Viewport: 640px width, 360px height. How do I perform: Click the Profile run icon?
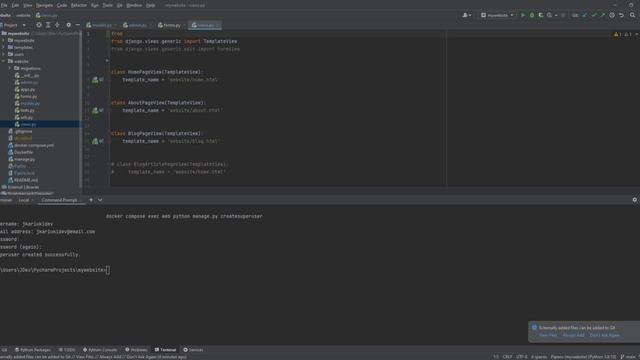tap(550, 15)
